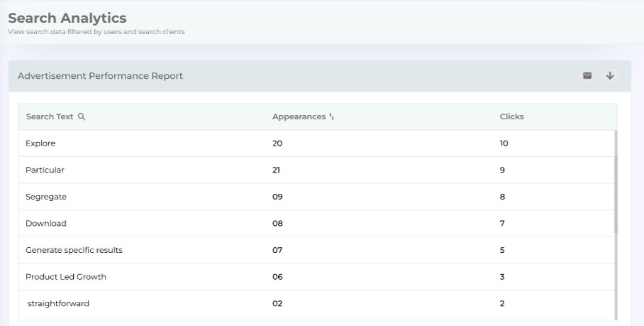Screen dimensions: 644x326
Task: Click the search magnifier beside Search Text
Action: 82,117
